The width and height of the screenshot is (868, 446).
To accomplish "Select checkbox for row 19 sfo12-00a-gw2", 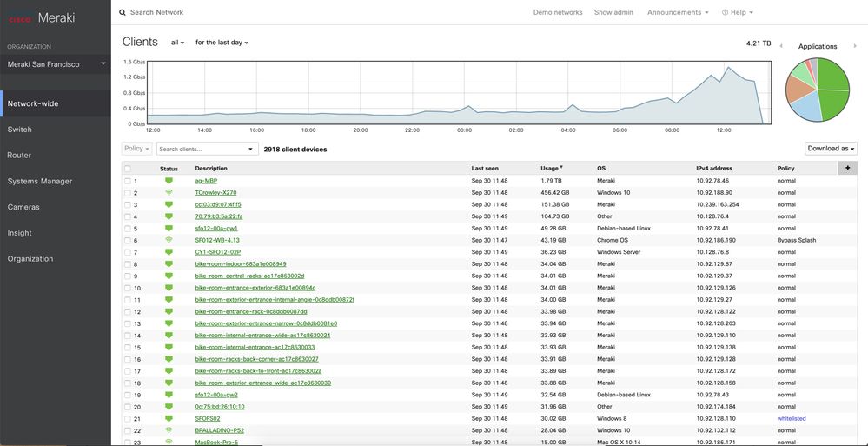I will tap(128, 395).
